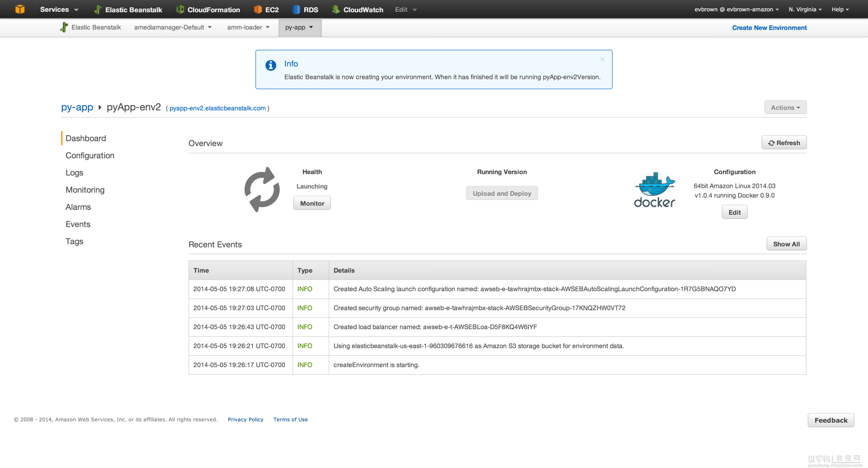Expand the py-app application dropdown

tap(300, 28)
